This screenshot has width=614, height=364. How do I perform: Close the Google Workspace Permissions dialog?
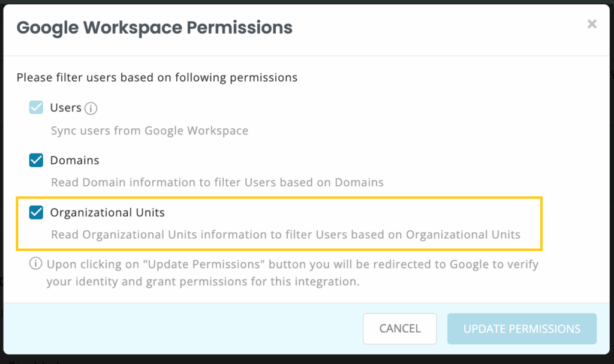click(x=592, y=24)
